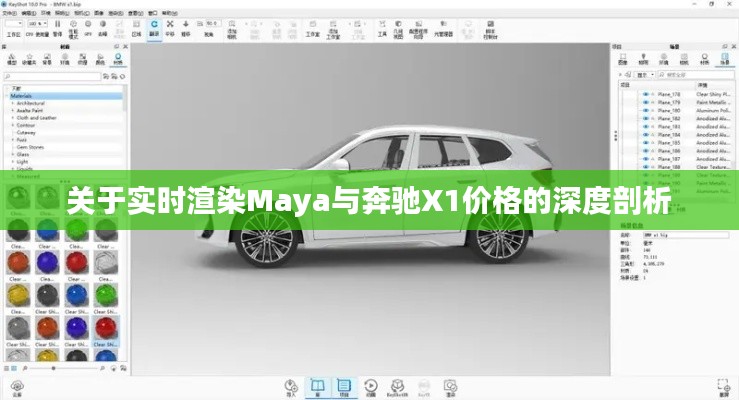The image size is (739, 400).
Task: Open the display filter dropdown in scene panel
Action: (645, 75)
